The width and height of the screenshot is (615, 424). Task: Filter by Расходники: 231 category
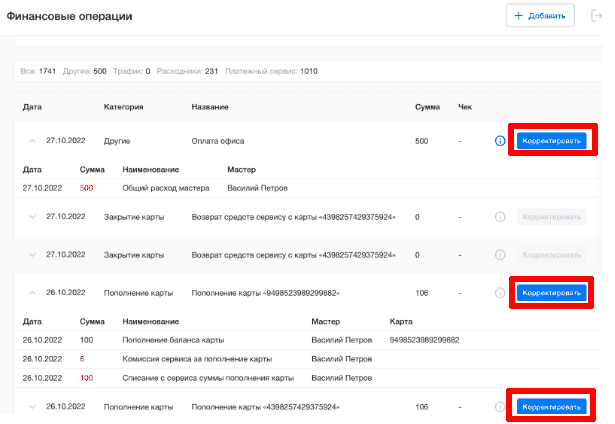click(x=187, y=71)
